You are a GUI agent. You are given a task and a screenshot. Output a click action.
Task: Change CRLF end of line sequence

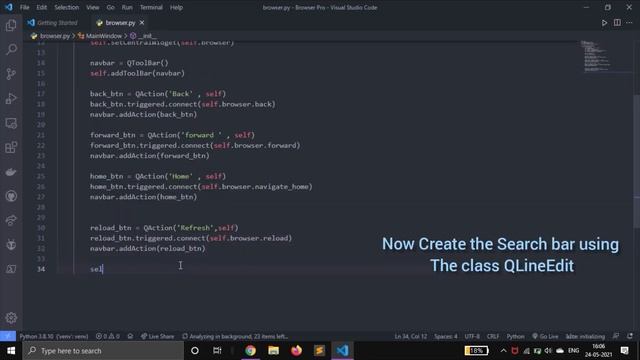pyautogui.click(x=493, y=336)
